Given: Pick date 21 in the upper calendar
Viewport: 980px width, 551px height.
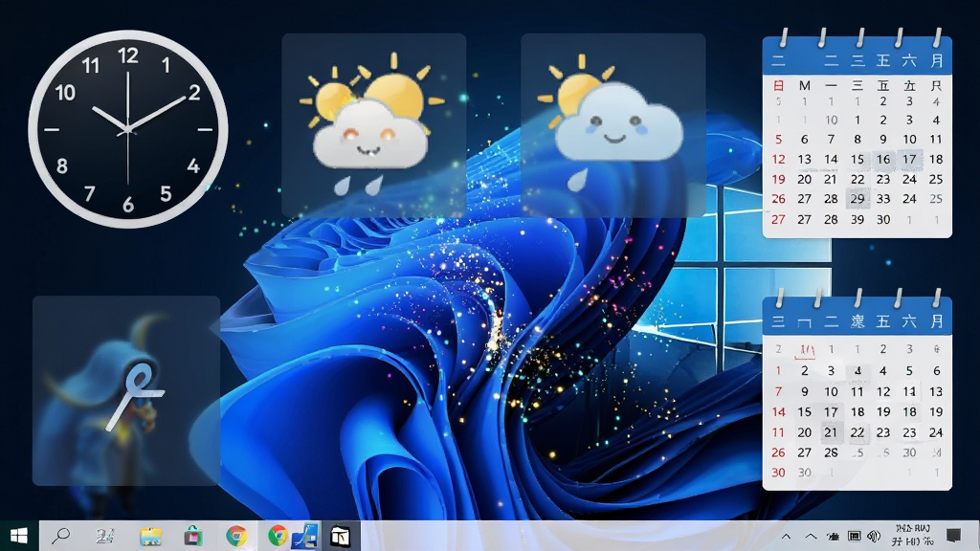Looking at the screenshot, I should coord(831,179).
